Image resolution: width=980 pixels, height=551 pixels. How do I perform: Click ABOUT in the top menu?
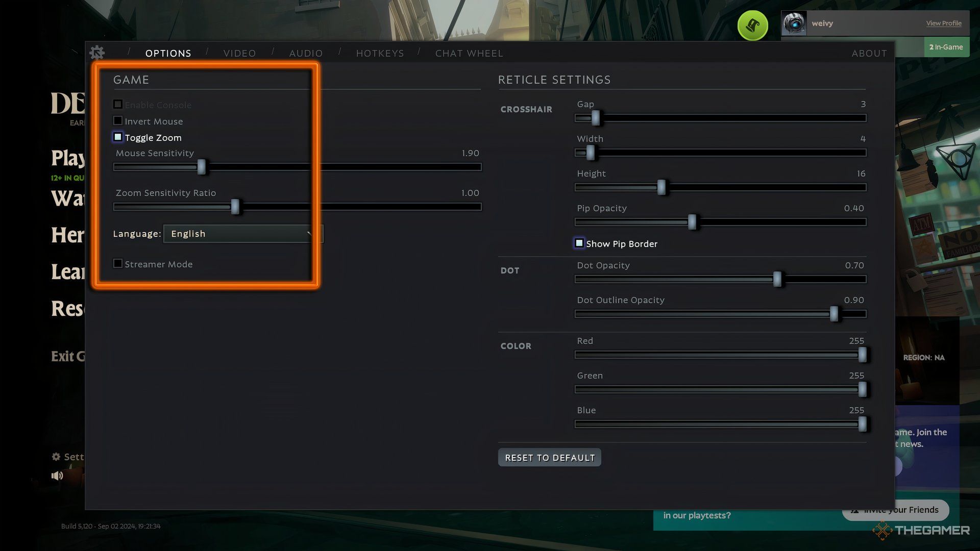point(870,53)
